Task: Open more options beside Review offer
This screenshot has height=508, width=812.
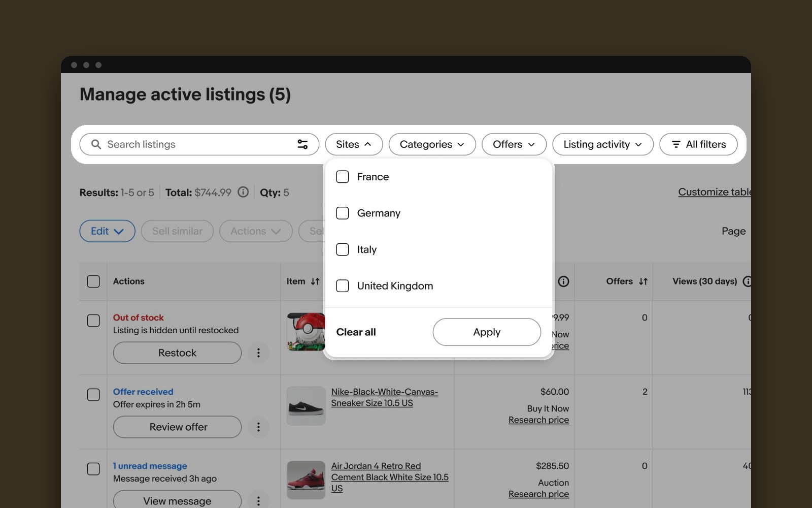Action: [258, 427]
